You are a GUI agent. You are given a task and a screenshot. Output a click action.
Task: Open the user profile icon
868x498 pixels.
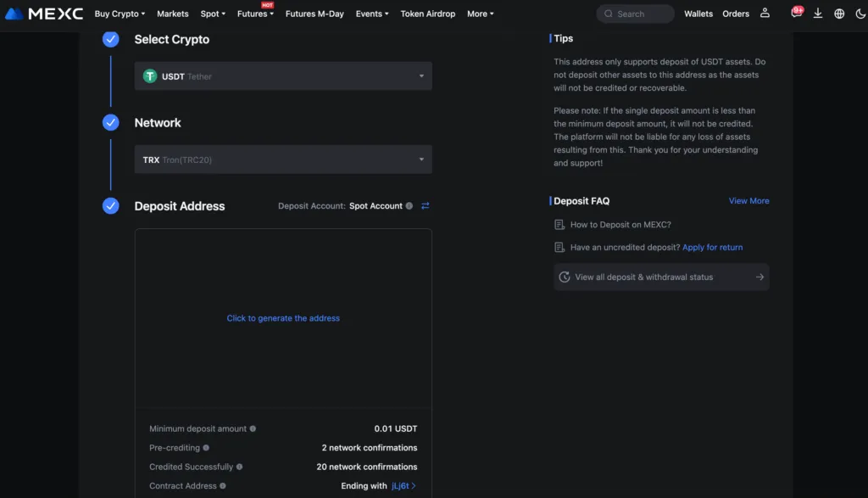coord(764,14)
